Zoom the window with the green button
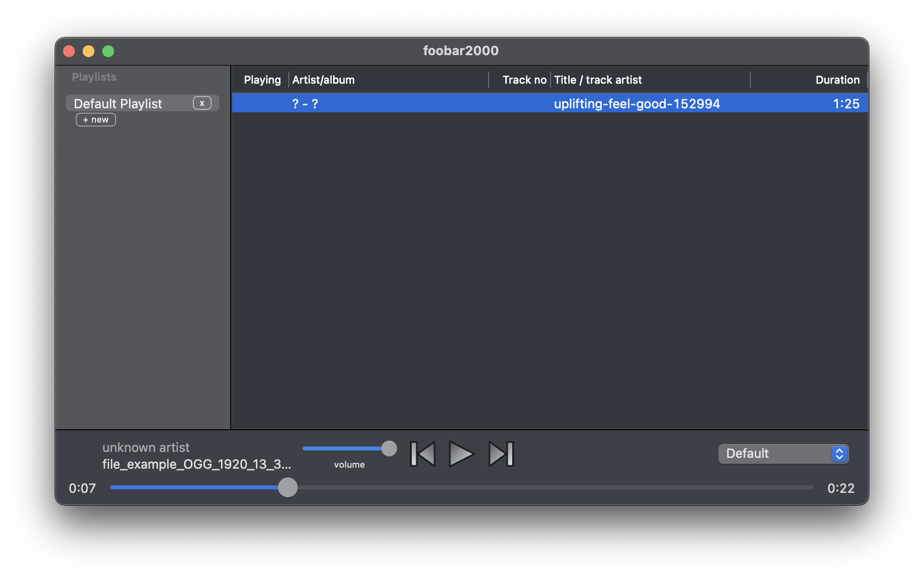924x578 pixels. tap(108, 51)
